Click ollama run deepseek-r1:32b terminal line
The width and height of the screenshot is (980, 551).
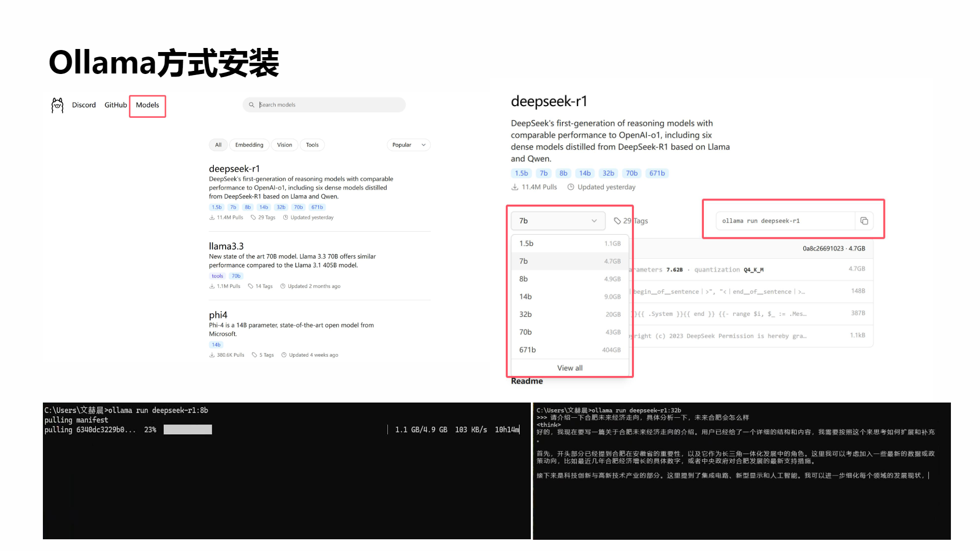[608, 410]
